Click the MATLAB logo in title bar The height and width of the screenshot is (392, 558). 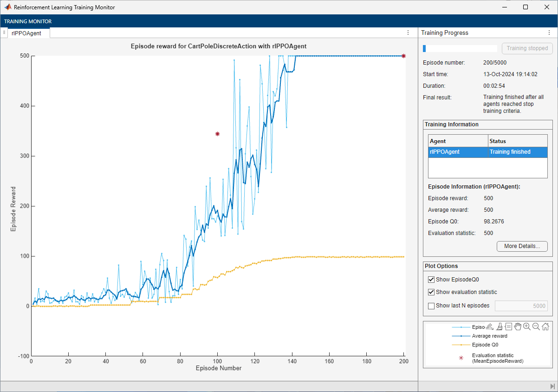pyautogui.click(x=8, y=7)
